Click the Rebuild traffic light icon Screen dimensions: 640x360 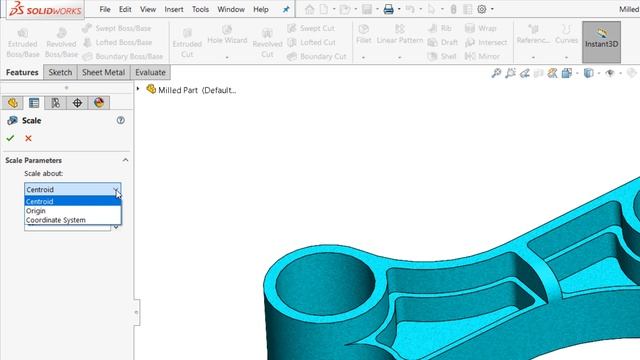point(453,9)
